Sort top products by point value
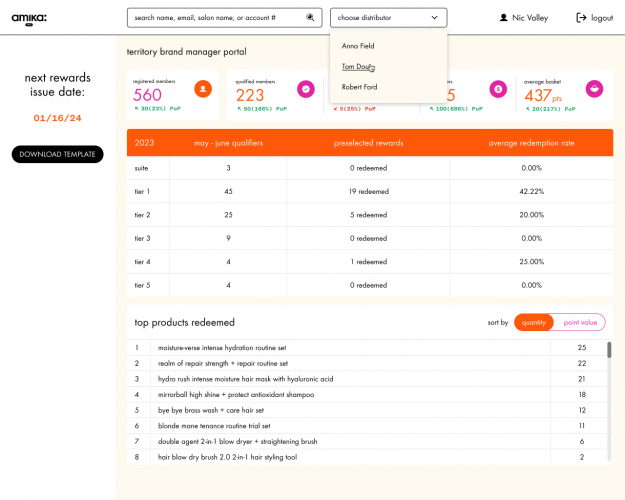This screenshot has height=500, width=625. click(580, 322)
